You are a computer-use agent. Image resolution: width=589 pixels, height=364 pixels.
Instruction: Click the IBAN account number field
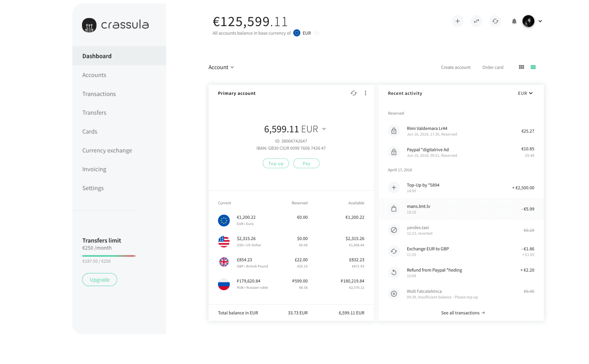coord(291,148)
